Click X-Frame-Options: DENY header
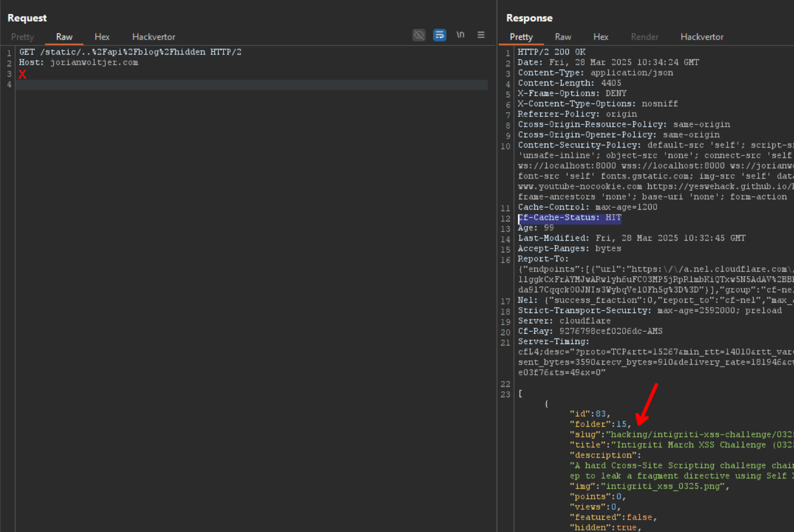Viewport: 794px width, 532px height. pyautogui.click(x=572, y=94)
